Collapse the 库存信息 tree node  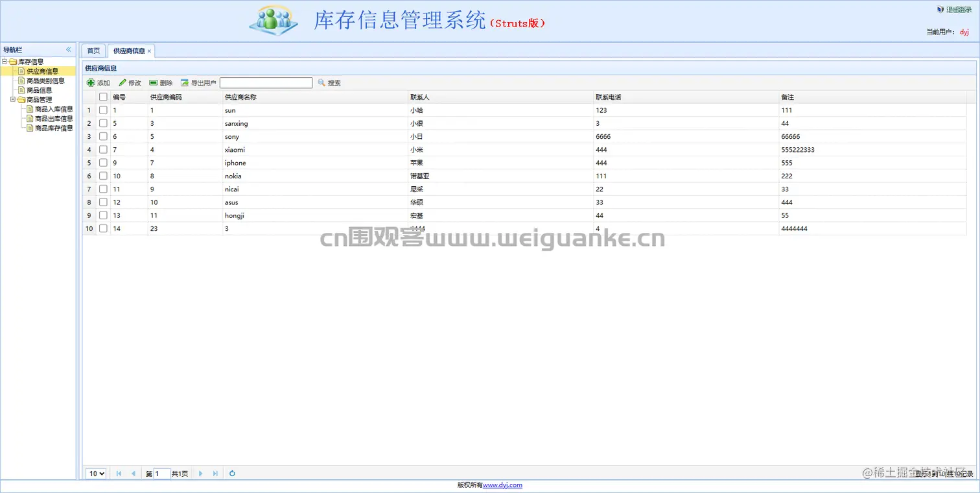click(5, 62)
